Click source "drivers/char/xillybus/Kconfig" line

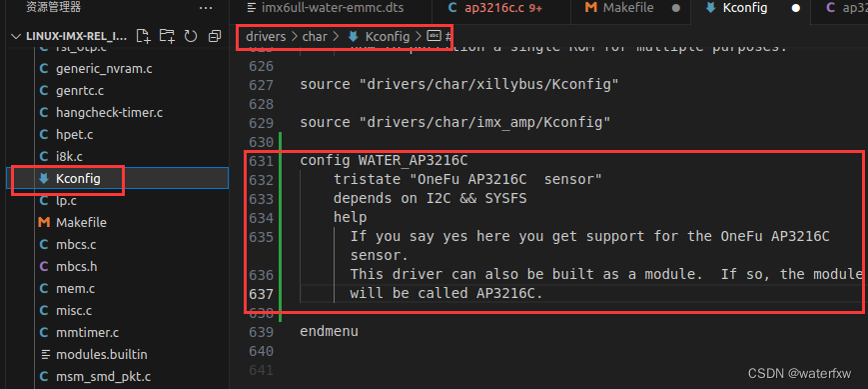point(458,85)
